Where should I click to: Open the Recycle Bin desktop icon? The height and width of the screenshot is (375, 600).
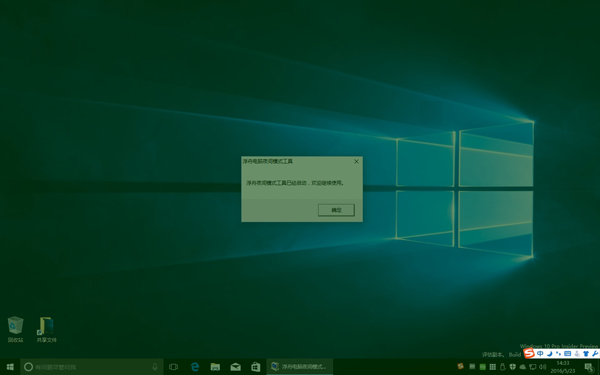point(15,329)
